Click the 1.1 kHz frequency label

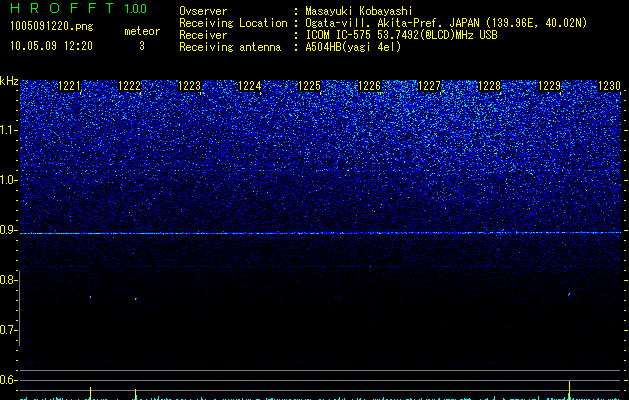point(8,130)
